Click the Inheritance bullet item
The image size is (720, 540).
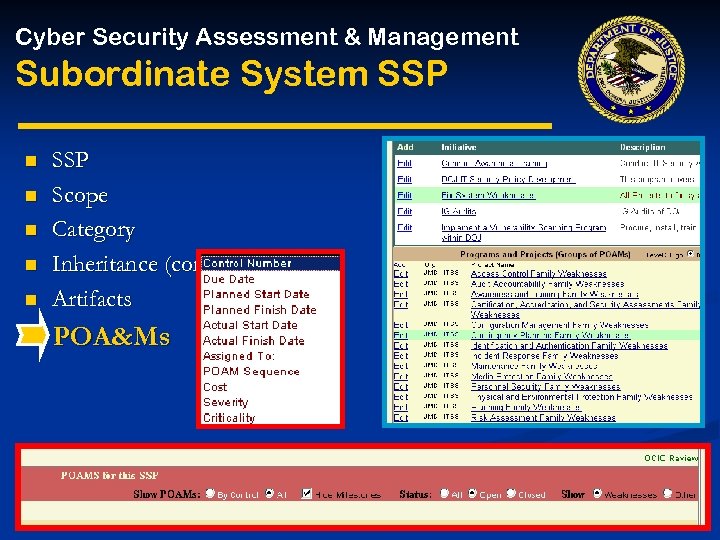[x=124, y=264]
